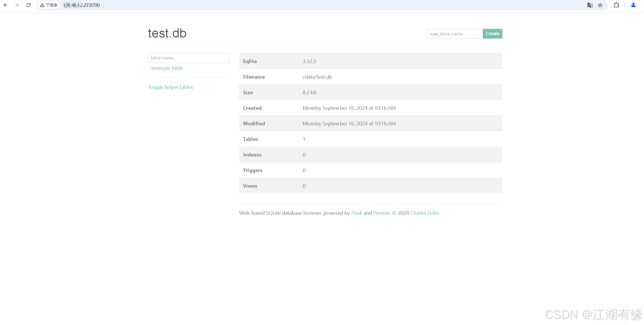Click the test.db page heading

(x=167, y=33)
